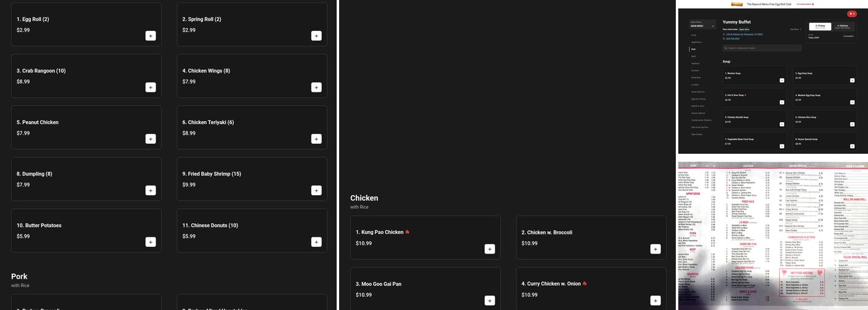
Task: Add Chinese Donuts (10) to order
Action: click(x=316, y=242)
